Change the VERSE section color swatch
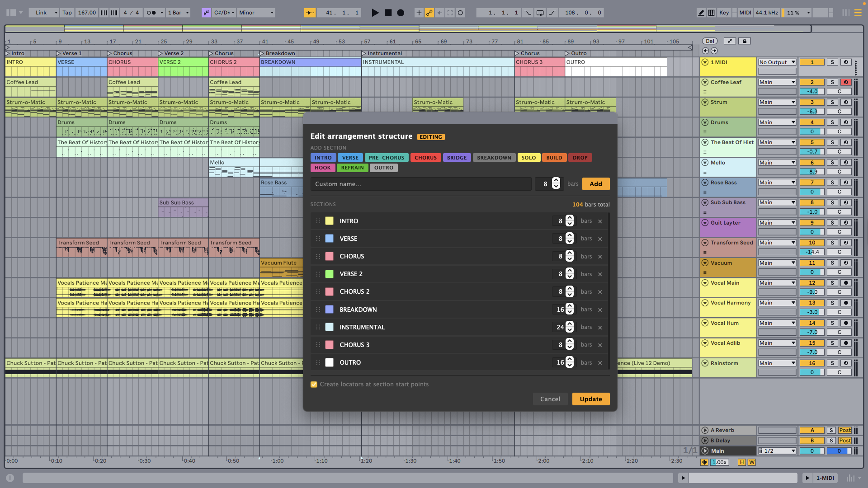Image resolution: width=868 pixels, height=488 pixels. pyautogui.click(x=330, y=239)
